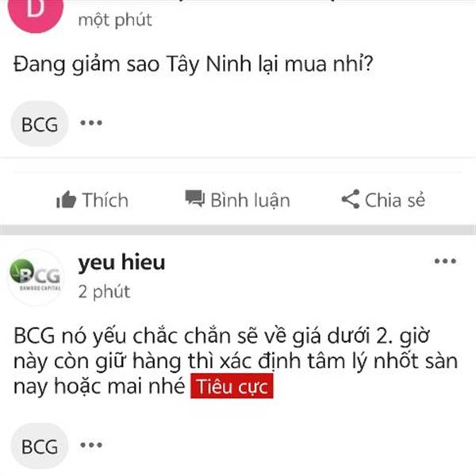
Task: Open the pink D profile avatar
Action: tap(36, 10)
